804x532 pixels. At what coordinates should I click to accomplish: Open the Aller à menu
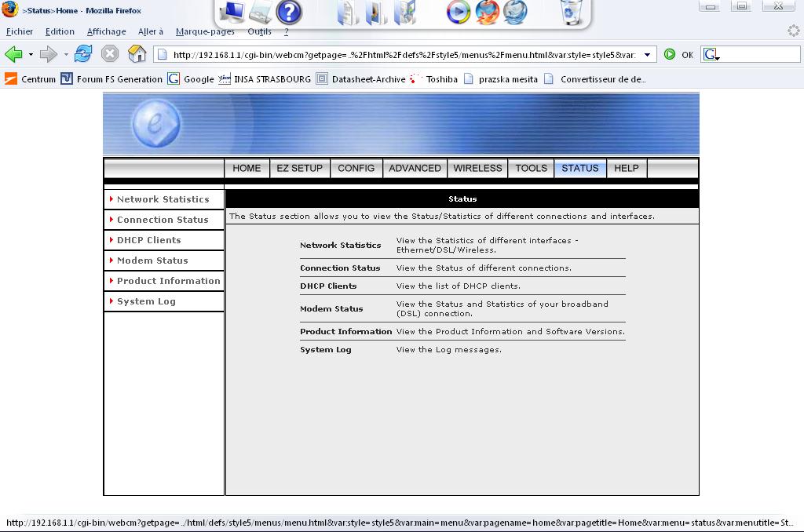(150, 31)
